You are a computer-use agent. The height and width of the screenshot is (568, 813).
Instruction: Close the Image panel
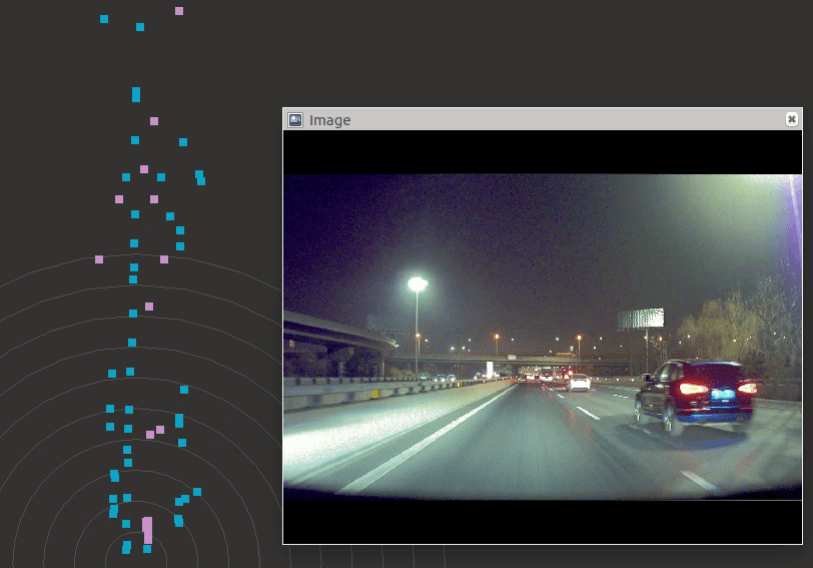pyautogui.click(x=791, y=119)
